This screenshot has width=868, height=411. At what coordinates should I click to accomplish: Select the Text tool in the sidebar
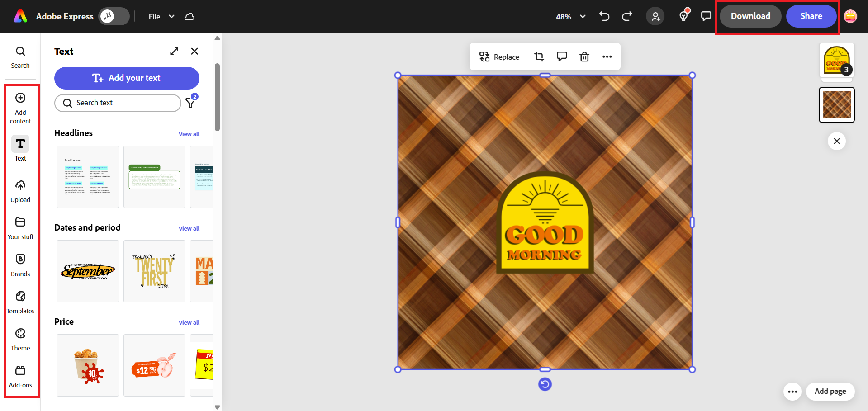(20, 148)
